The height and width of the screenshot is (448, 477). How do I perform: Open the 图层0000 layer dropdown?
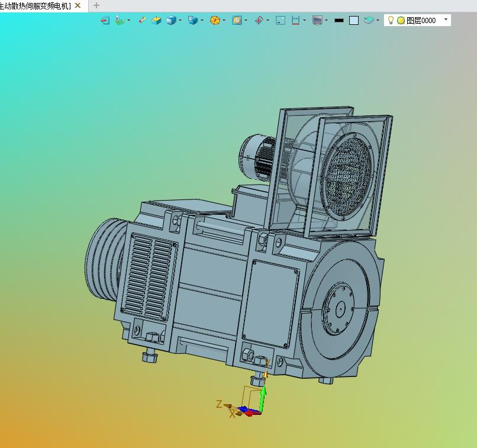[446, 20]
